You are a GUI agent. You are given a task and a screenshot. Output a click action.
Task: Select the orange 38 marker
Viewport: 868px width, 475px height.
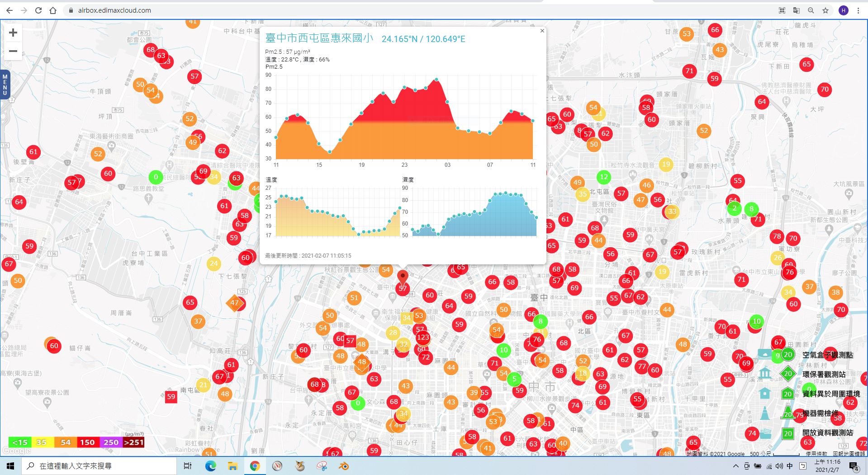(835, 292)
